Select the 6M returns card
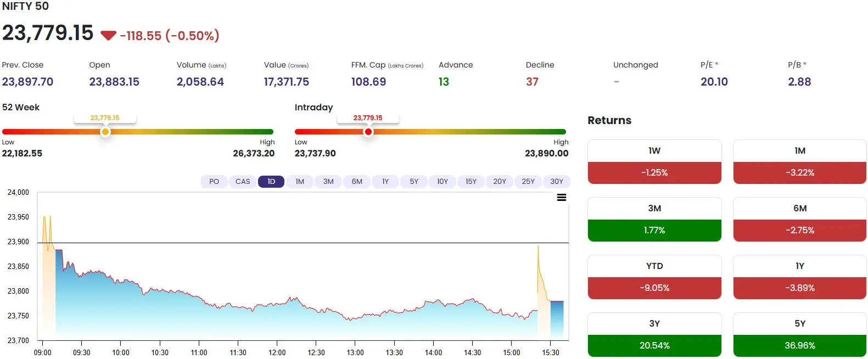The image size is (868, 359). pyautogui.click(x=800, y=220)
